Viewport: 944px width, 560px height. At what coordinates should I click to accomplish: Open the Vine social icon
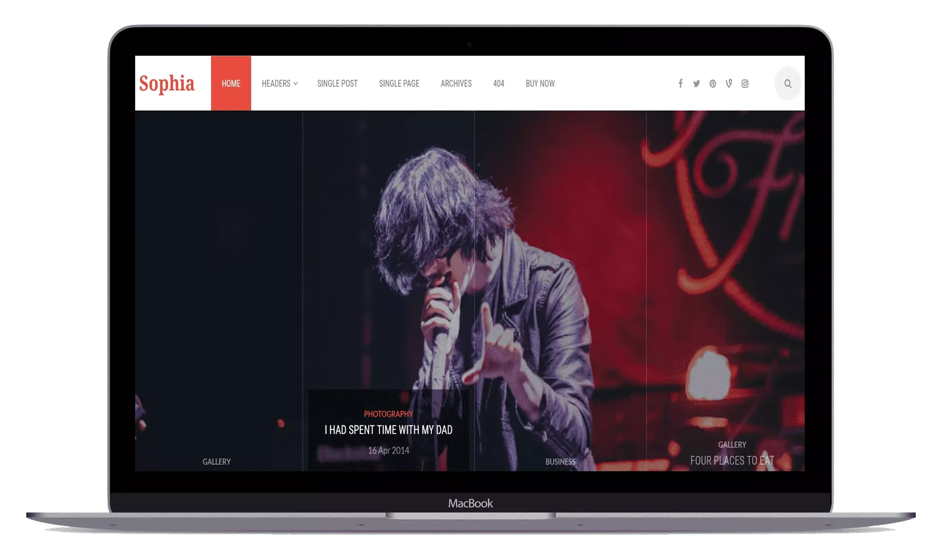pos(729,83)
